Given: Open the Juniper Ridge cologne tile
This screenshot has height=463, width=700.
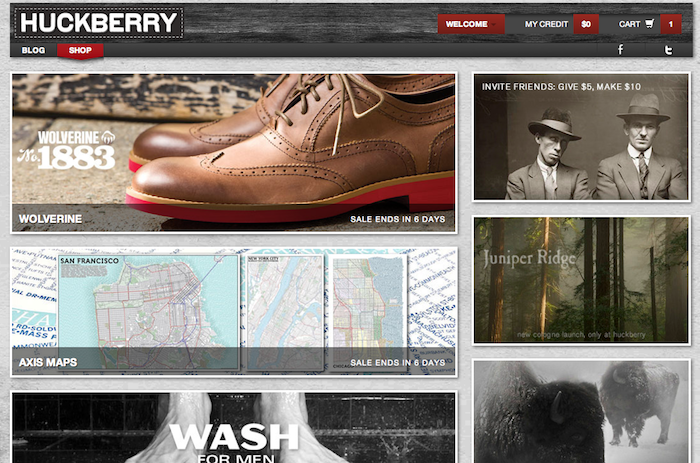Looking at the screenshot, I should tap(581, 280).
